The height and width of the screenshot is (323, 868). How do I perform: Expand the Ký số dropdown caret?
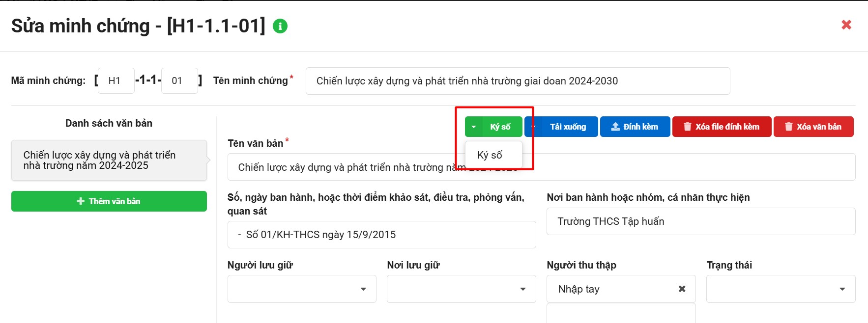[x=473, y=127]
